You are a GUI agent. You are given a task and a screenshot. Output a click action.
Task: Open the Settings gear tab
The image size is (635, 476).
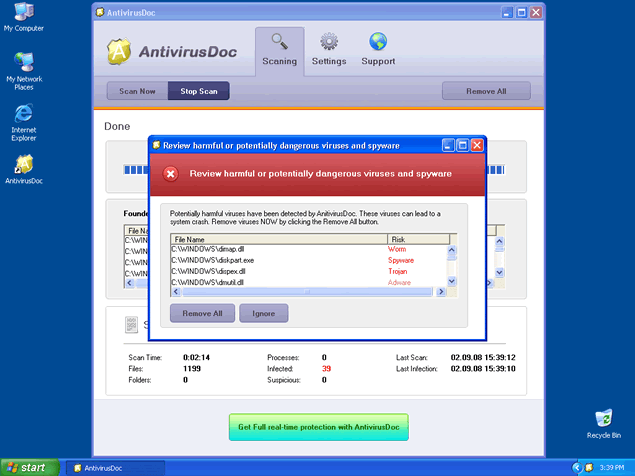pos(328,50)
